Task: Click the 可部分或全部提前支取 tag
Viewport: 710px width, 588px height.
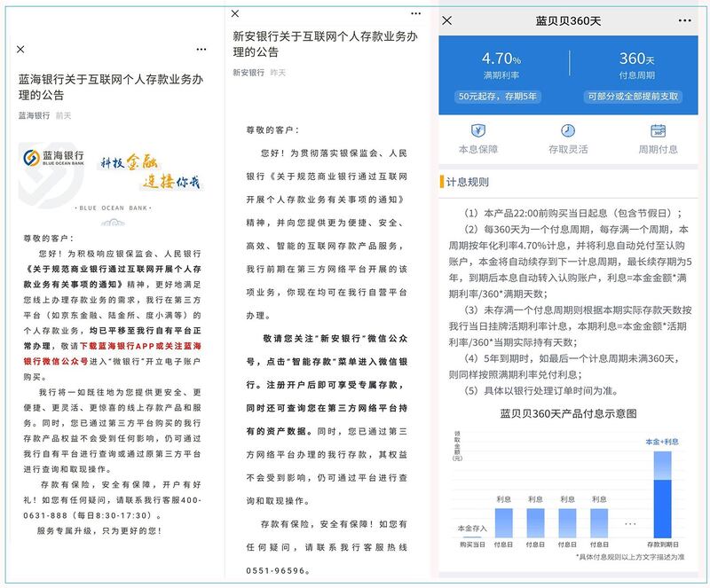Action: click(x=633, y=97)
